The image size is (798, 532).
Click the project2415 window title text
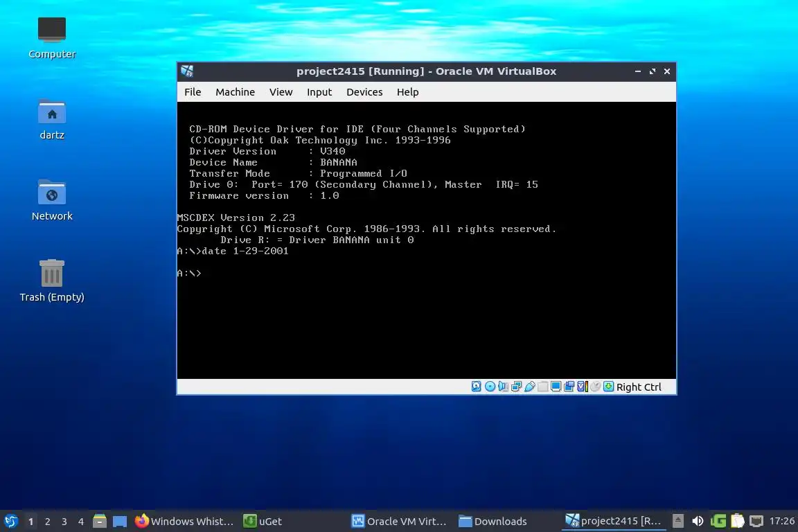(427, 71)
